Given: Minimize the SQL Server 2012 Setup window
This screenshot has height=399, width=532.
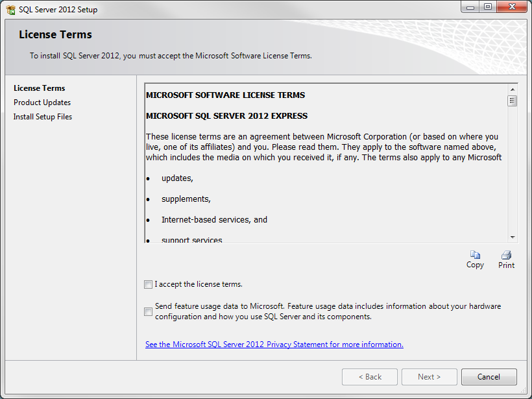Looking at the screenshot, I should (x=470, y=7).
